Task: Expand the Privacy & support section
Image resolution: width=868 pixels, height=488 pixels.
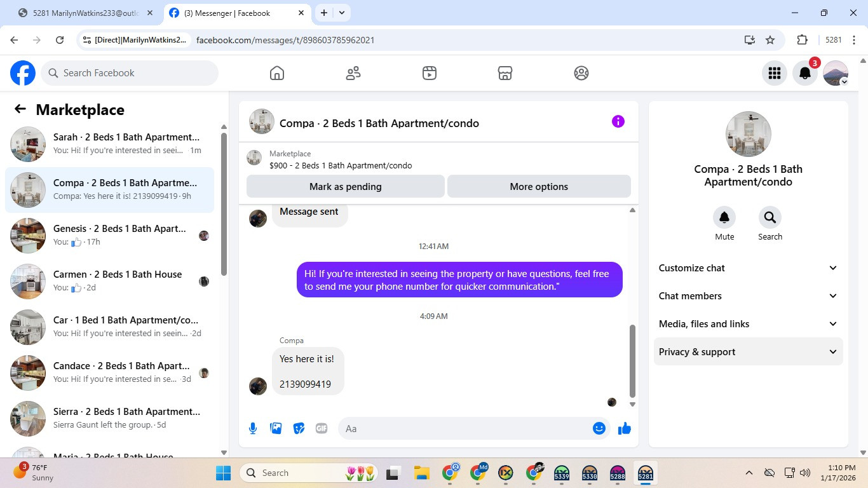Action: (x=748, y=352)
